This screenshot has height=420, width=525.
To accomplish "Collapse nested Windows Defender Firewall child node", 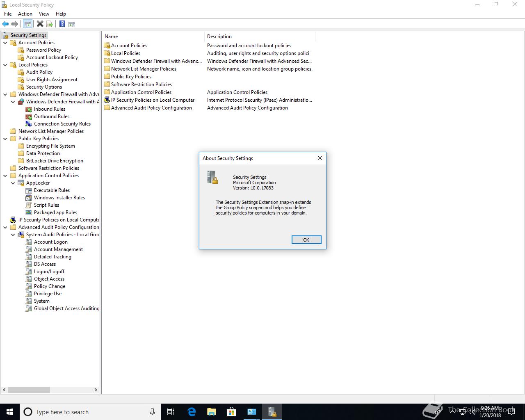I will 13,102.
